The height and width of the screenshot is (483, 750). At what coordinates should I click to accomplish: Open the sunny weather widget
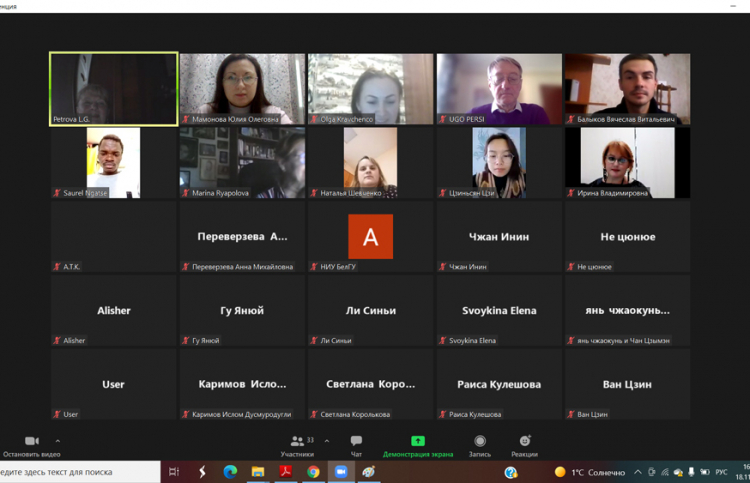(590, 472)
